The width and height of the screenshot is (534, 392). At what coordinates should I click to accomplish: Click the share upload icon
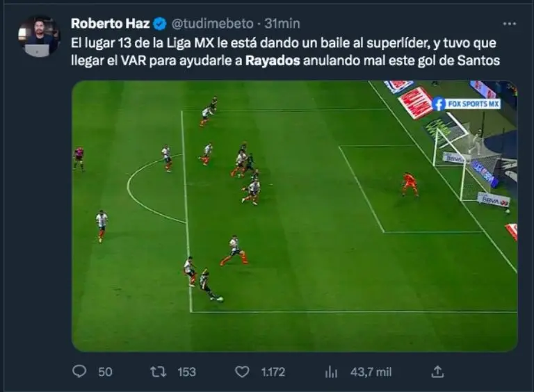[437, 372]
